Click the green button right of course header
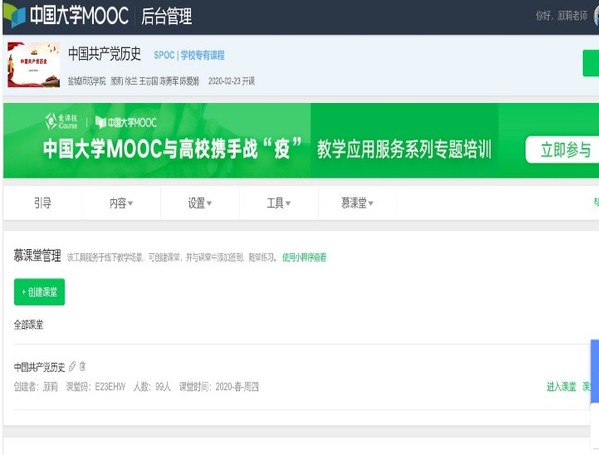Screen dimensions: 599x455 click(x=591, y=63)
